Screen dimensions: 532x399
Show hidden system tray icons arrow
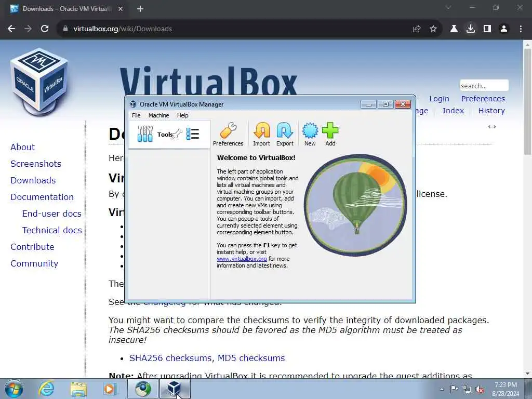pyautogui.click(x=442, y=390)
